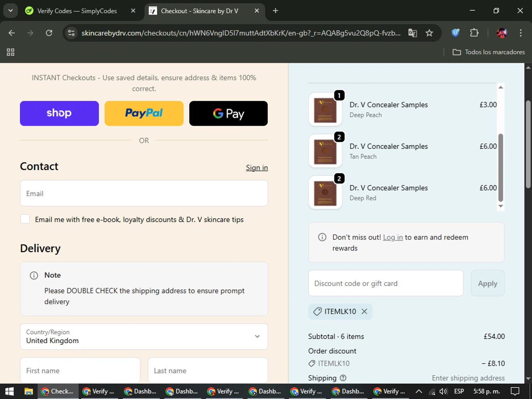This screenshot has height=399, width=532.
Task: Click the rewards info icon
Action: 322,237
